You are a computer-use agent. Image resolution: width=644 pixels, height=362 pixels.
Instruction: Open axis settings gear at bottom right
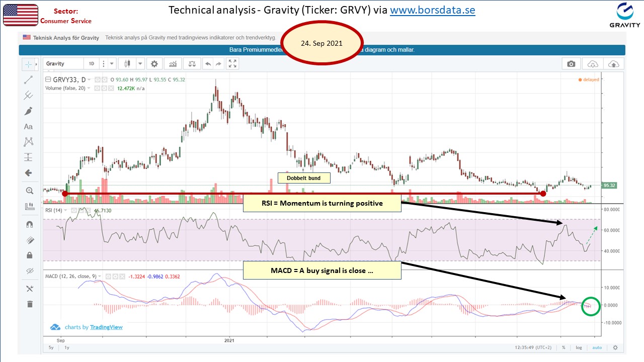point(615,347)
